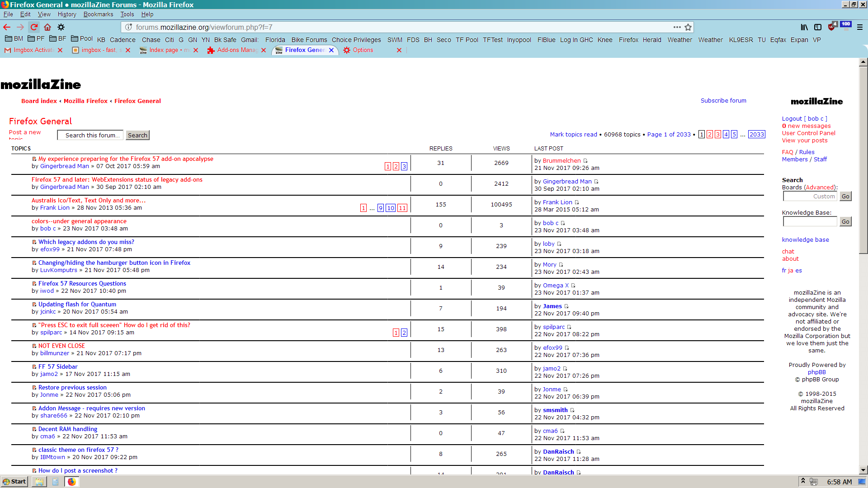Open the Bookmarks menu

click(98, 14)
